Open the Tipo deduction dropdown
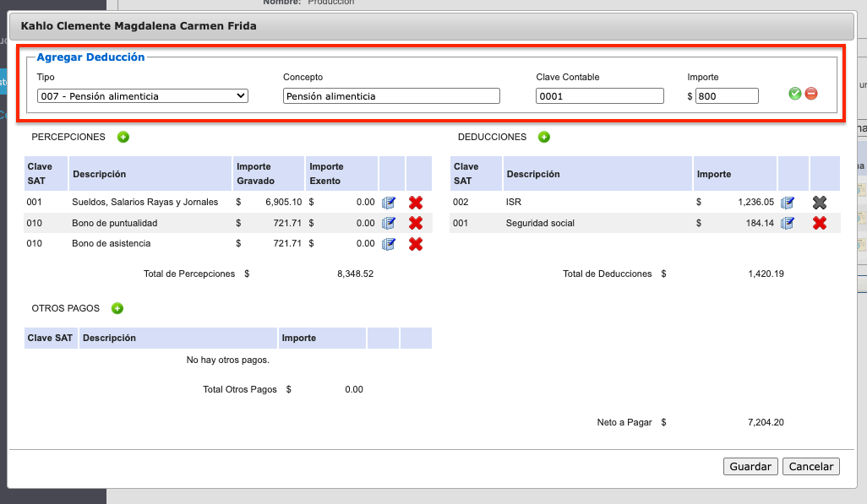867x504 pixels. [x=142, y=96]
